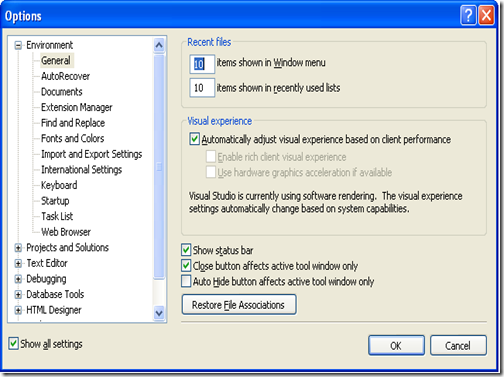
Task: Expand the Text Editor node
Action: pyautogui.click(x=18, y=263)
